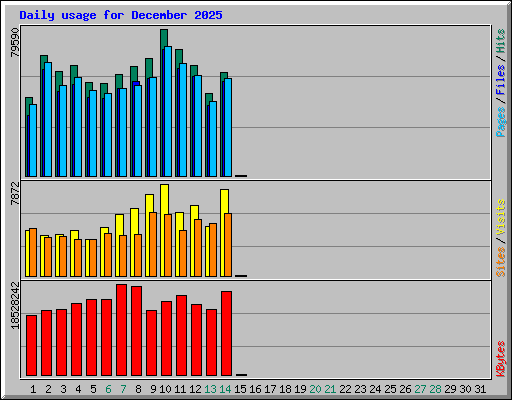The image size is (512, 400).
Task: Click green weekend day label '7'
Action: coord(123,389)
